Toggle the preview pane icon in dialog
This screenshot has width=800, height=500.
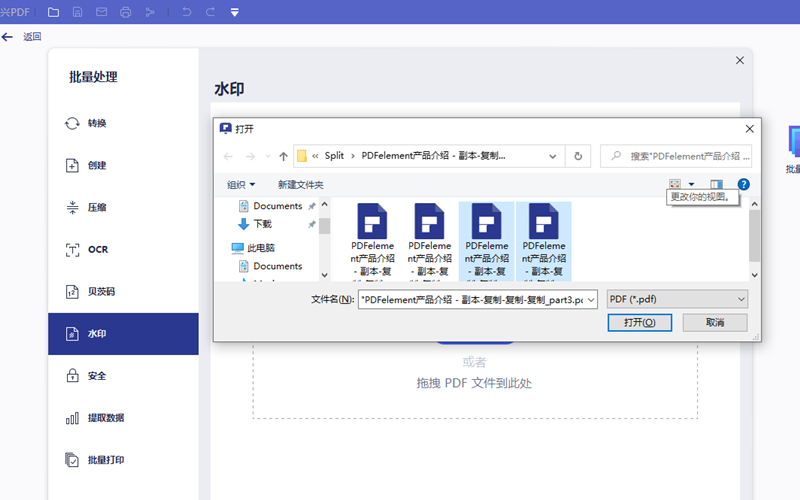coord(716,185)
